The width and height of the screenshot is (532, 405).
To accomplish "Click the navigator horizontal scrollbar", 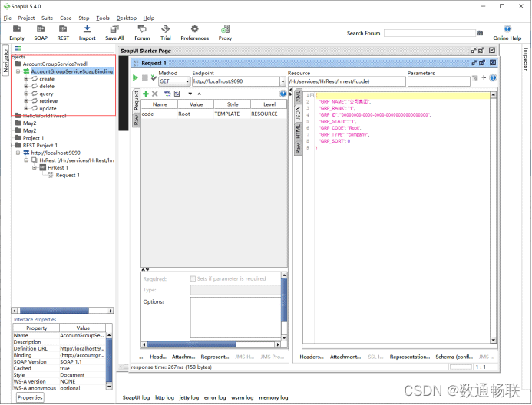I will [62, 311].
